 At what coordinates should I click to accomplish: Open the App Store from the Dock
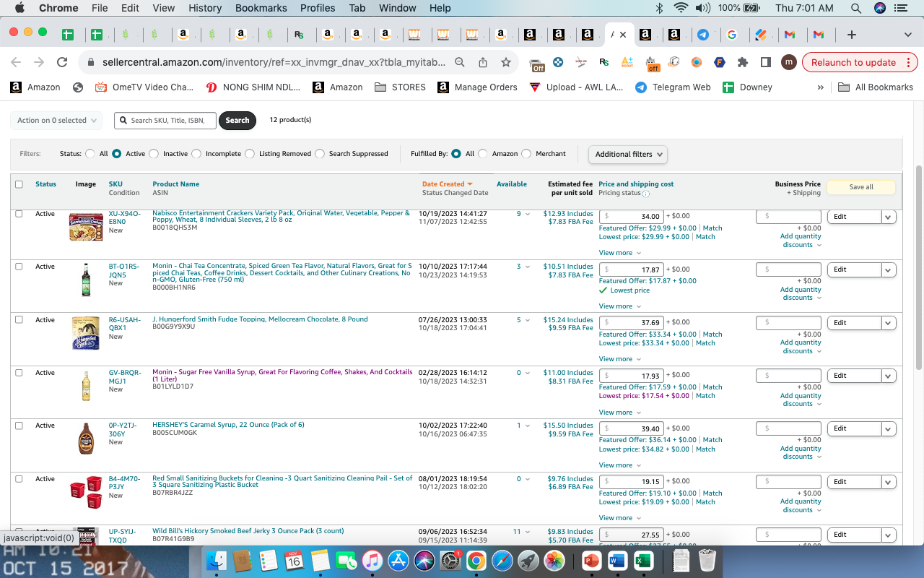(x=398, y=561)
